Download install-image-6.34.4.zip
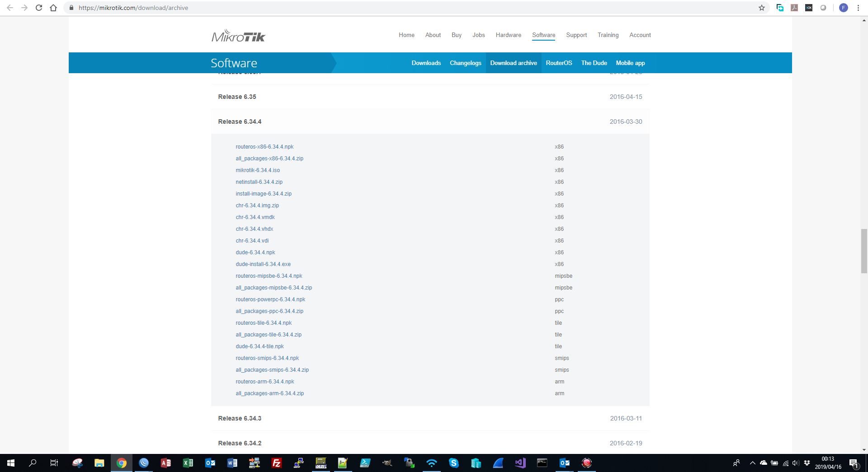The height and width of the screenshot is (472, 868). click(x=264, y=194)
